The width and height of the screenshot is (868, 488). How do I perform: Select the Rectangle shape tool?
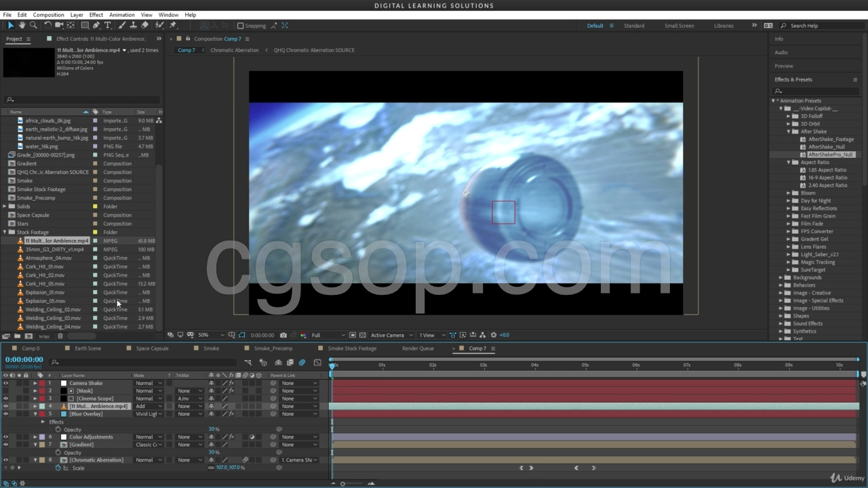click(84, 26)
